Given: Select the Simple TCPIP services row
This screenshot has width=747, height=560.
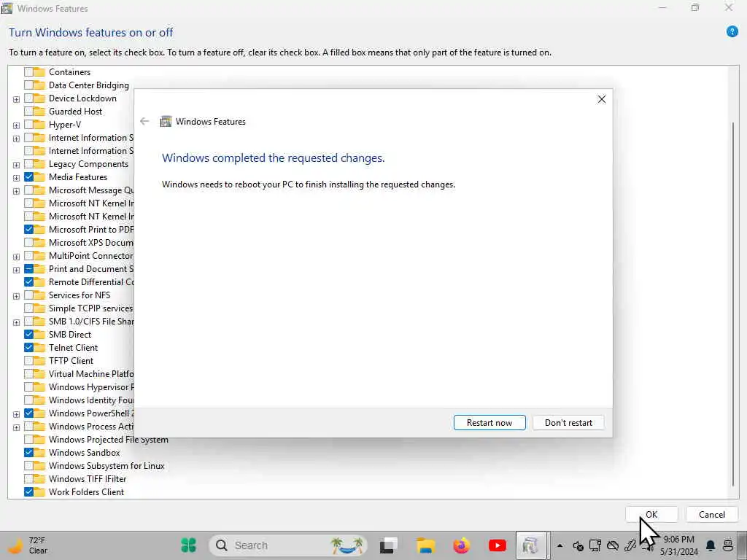Looking at the screenshot, I should [x=90, y=308].
